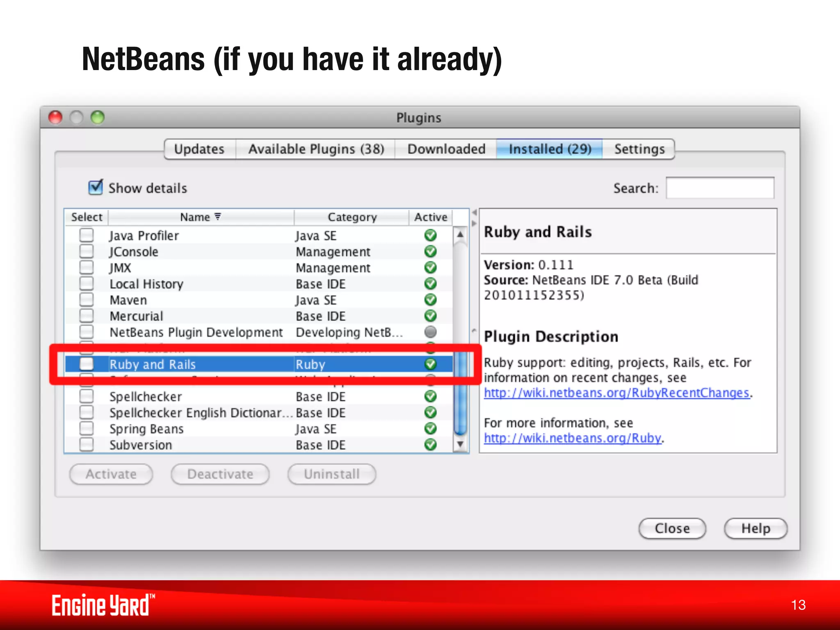The image size is (840, 630).
Task: Select the NetBeans Plugin Development row
Action: click(x=259, y=332)
